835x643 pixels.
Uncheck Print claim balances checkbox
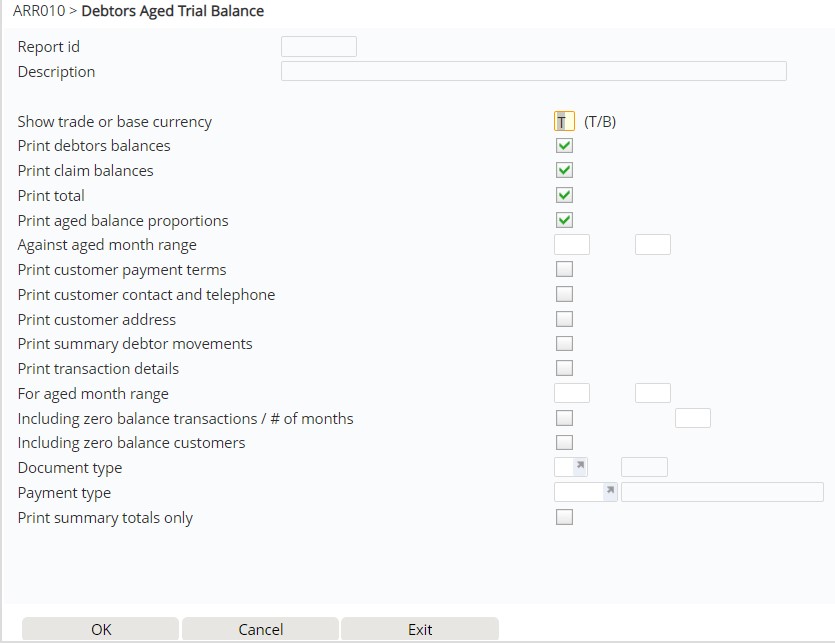[x=564, y=171]
